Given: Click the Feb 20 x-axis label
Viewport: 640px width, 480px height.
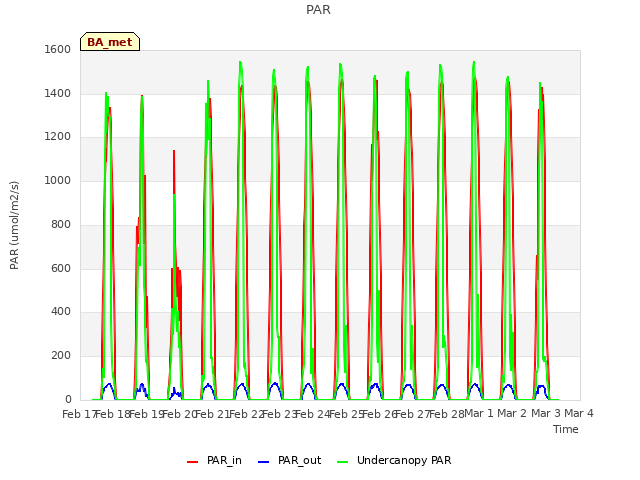Looking at the screenshot, I should pos(180,414).
